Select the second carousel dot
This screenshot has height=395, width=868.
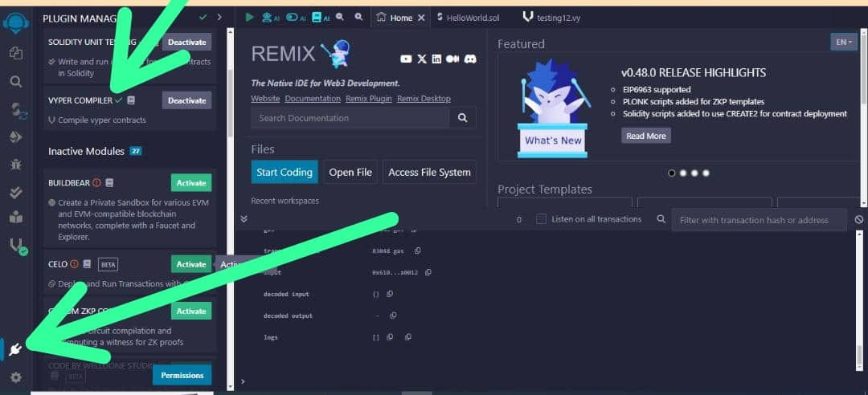click(x=683, y=173)
